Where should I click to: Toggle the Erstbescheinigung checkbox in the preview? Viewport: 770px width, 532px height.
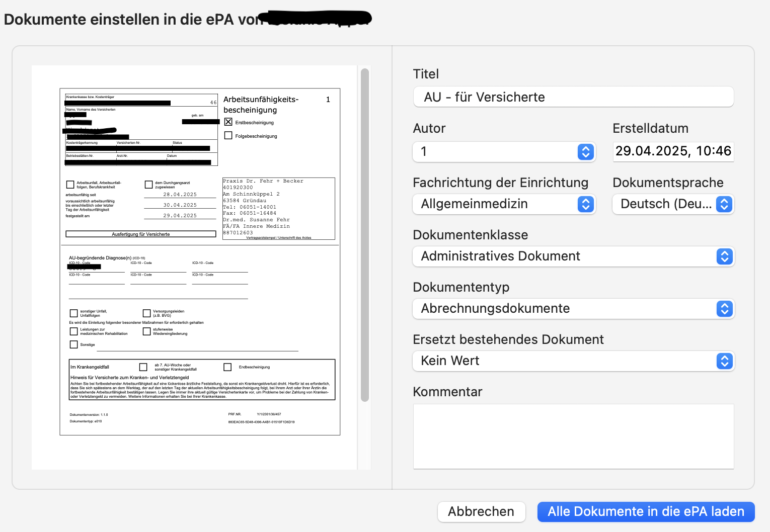coord(228,122)
